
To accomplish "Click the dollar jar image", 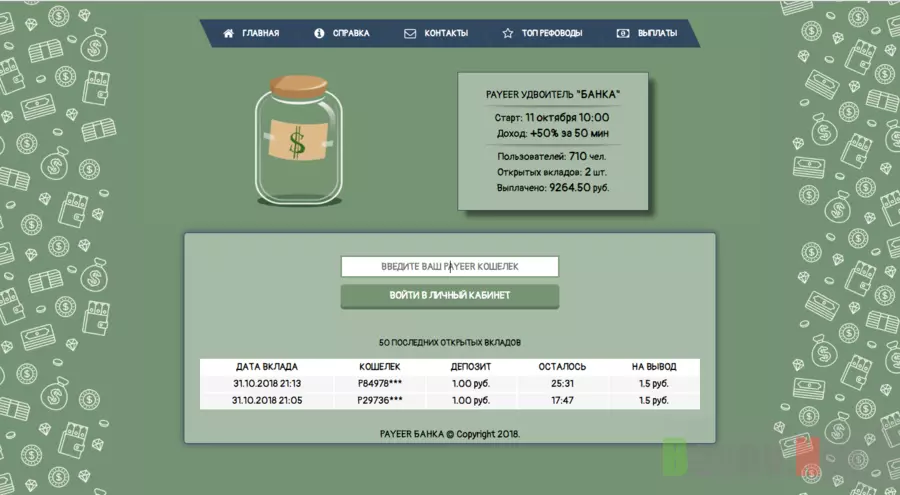I will click(x=298, y=141).
